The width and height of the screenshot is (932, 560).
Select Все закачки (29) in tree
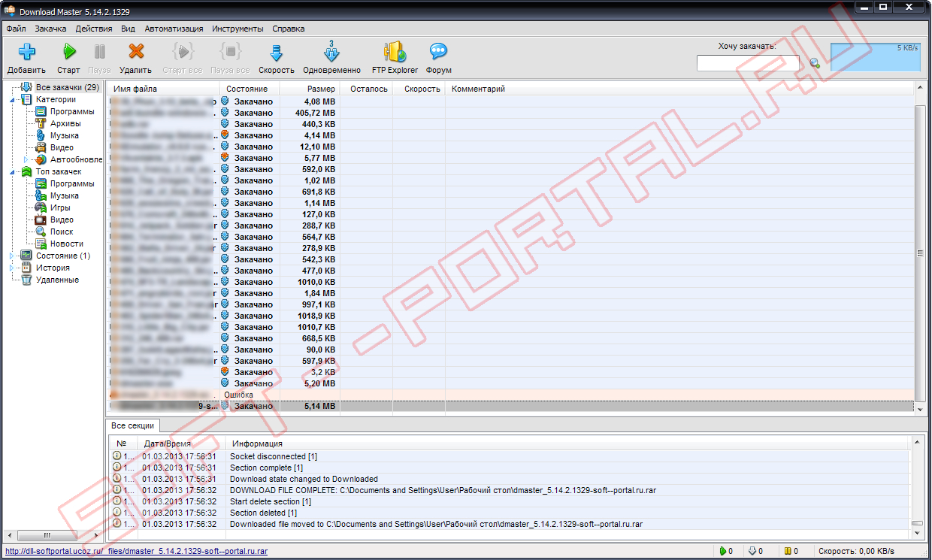click(68, 88)
